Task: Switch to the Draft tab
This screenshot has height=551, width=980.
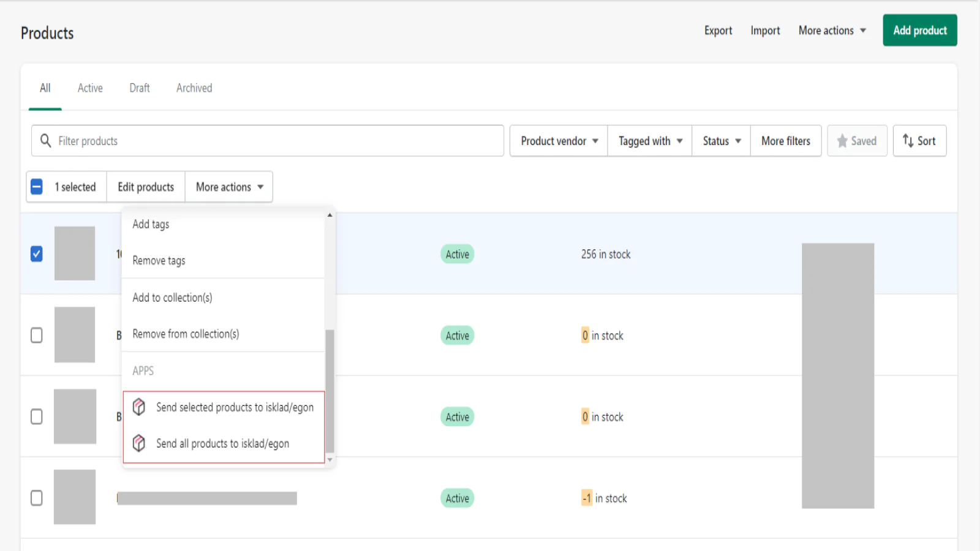Action: 139,88
